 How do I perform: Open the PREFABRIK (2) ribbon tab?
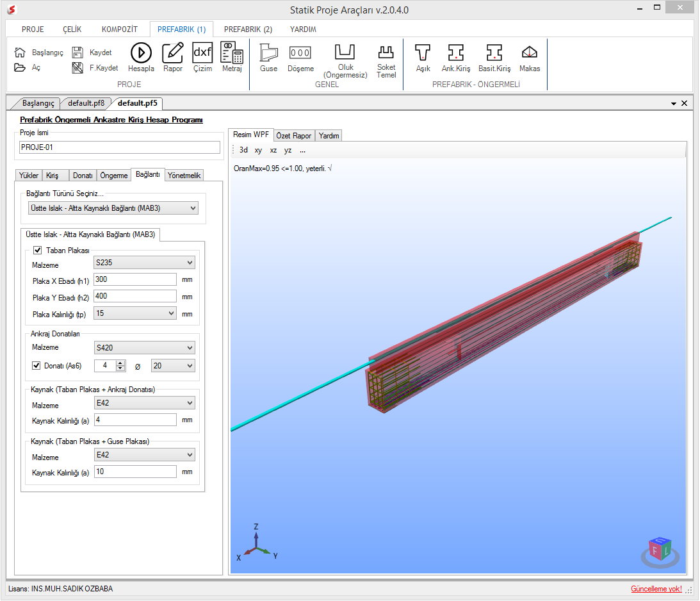point(248,29)
